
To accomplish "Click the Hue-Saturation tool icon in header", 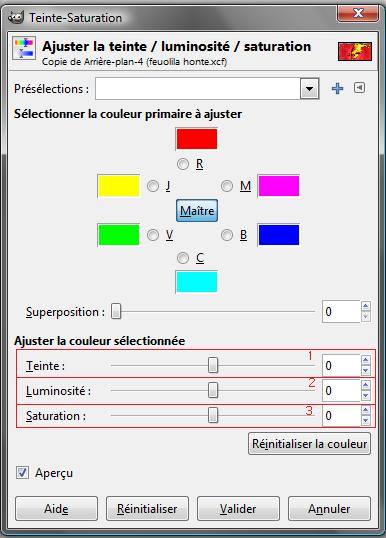I will (24, 48).
